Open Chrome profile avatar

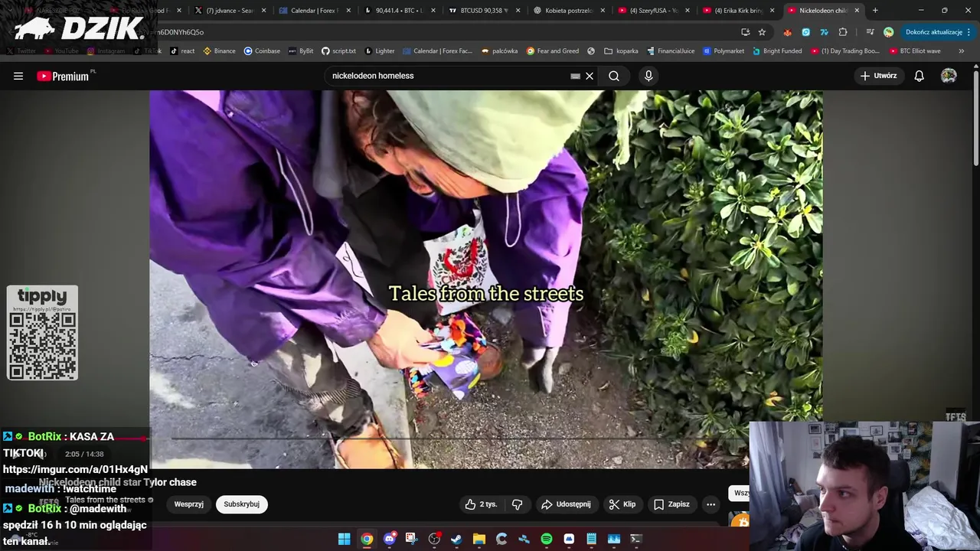pos(888,32)
